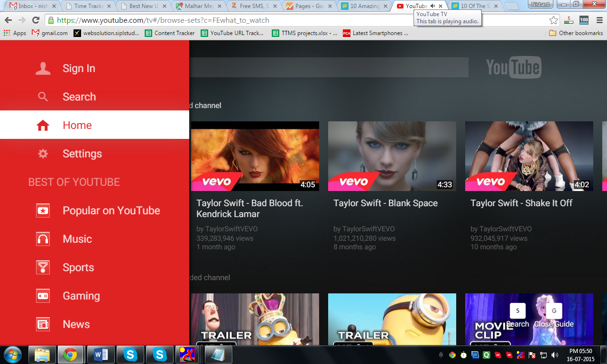Open the Content Tracker bookmark
Screen dimensions: 607x364
tap(170, 33)
